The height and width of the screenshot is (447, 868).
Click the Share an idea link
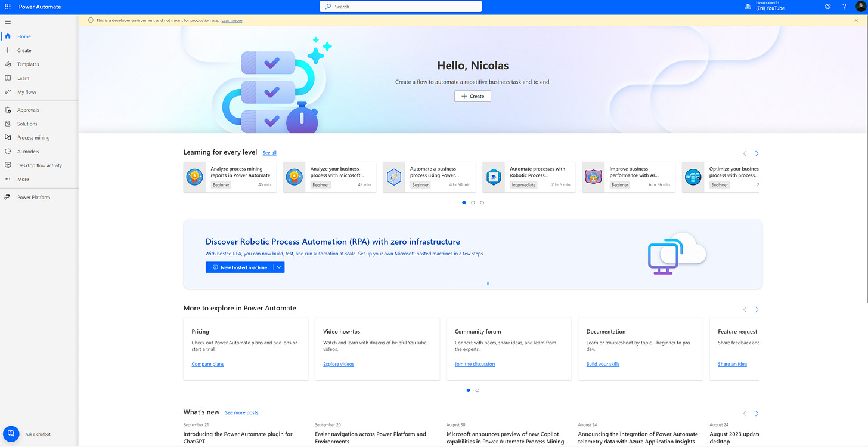coord(733,364)
